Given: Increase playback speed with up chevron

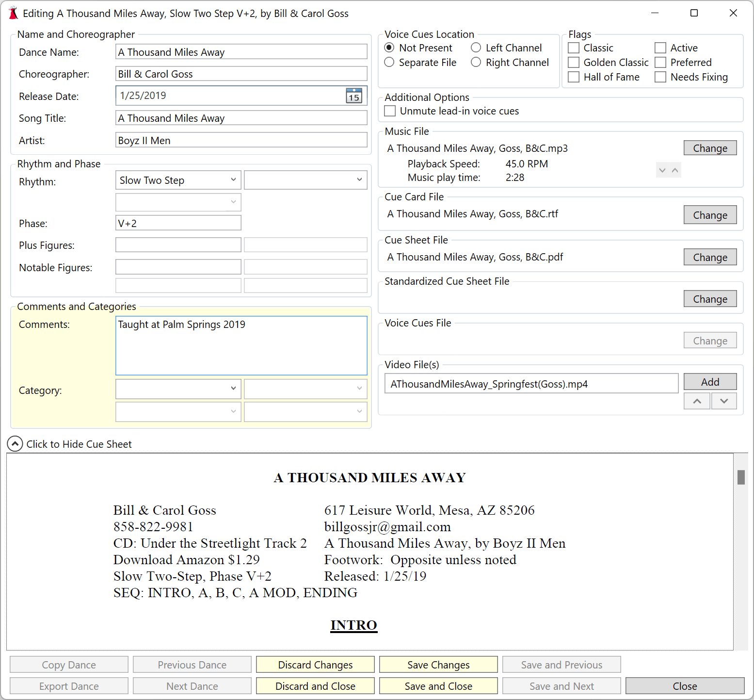Looking at the screenshot, I should [x=675, y=170].
